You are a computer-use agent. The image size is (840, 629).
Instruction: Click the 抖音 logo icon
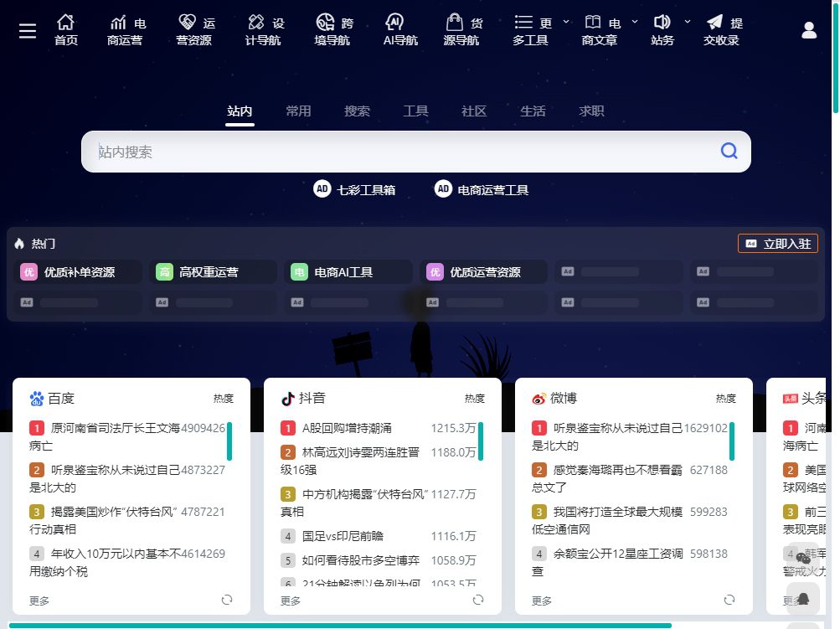(288, 399)
